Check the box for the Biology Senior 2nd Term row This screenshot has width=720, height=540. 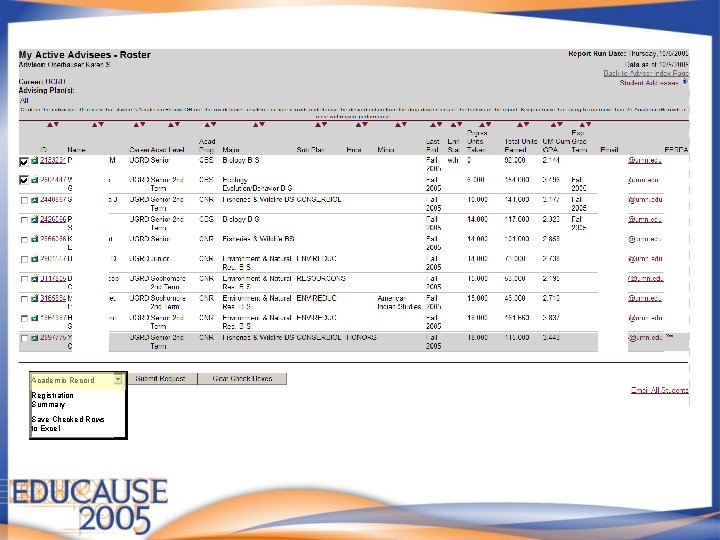pos(24,220)
